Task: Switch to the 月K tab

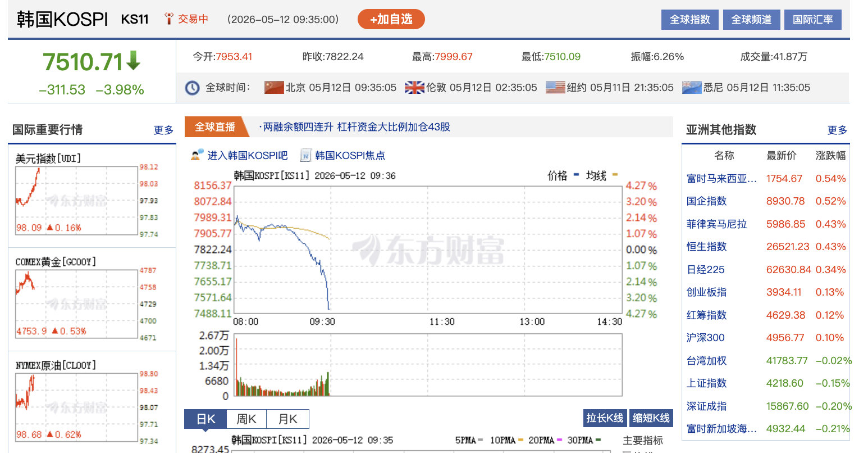Action: 287,419
